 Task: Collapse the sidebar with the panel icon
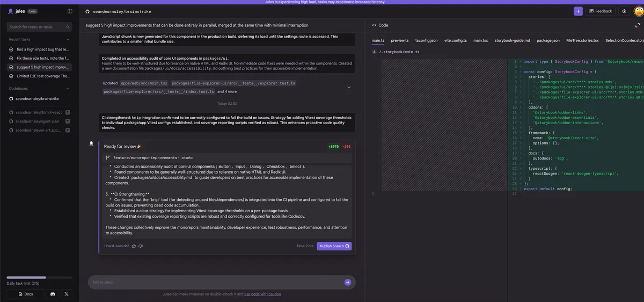(x=70, y=11)
